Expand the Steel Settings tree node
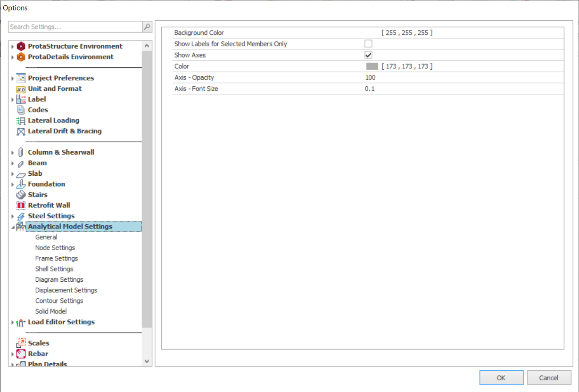Image resolution: width=579 pixels, height=392 pixels. point(13,216)
